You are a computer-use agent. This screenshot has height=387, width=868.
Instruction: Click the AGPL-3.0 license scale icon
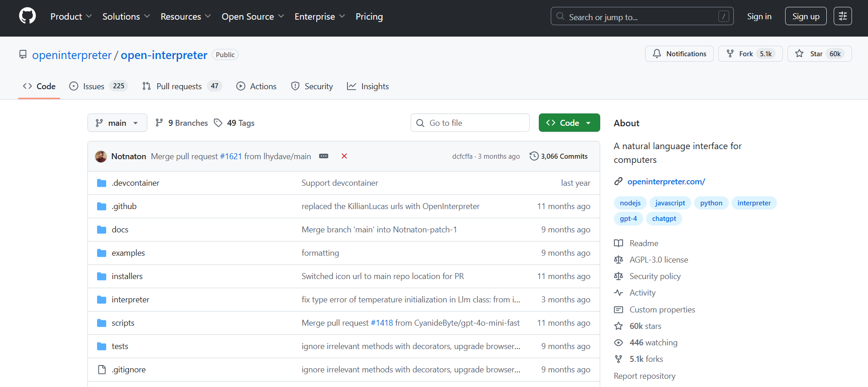(618, 260)
